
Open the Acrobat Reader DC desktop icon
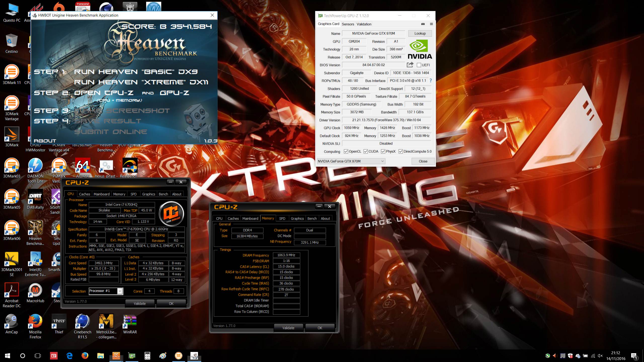12,295
